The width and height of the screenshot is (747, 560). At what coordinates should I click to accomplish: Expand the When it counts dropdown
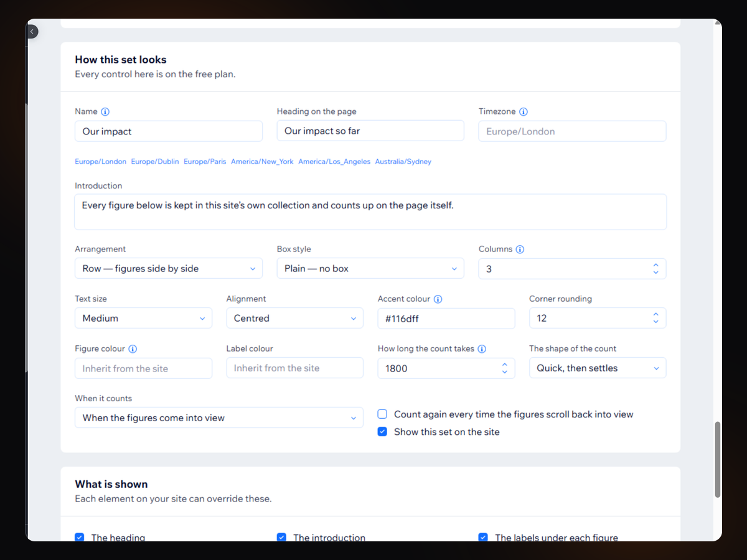(218, 418)
